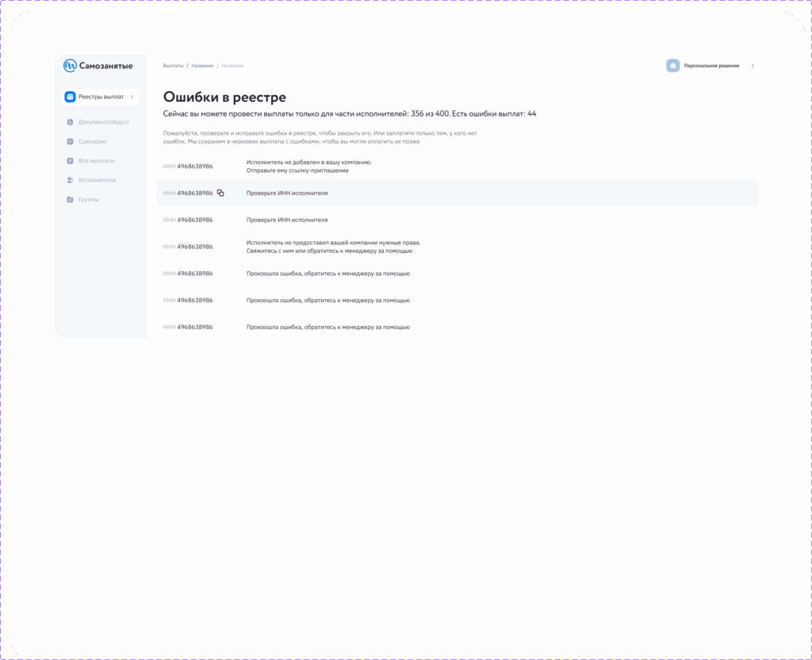Expand the chevron next to Реестры выплат

point(132,97)
